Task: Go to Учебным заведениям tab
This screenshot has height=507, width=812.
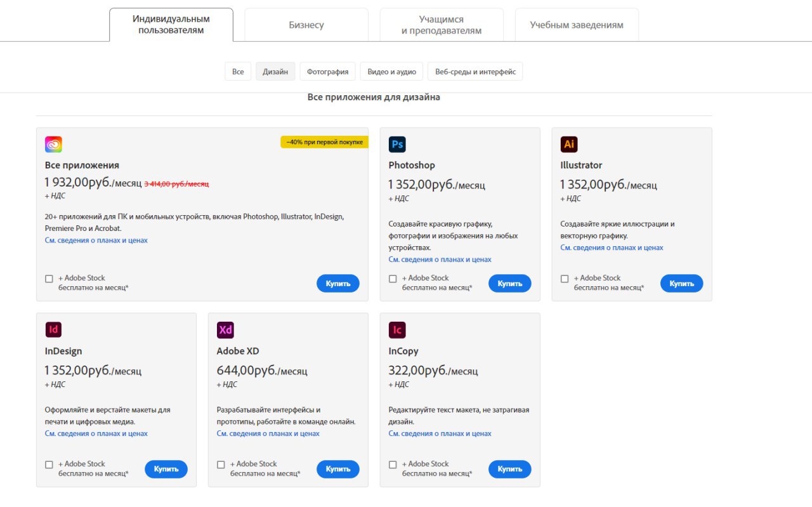Action: [x=577, y=25]
